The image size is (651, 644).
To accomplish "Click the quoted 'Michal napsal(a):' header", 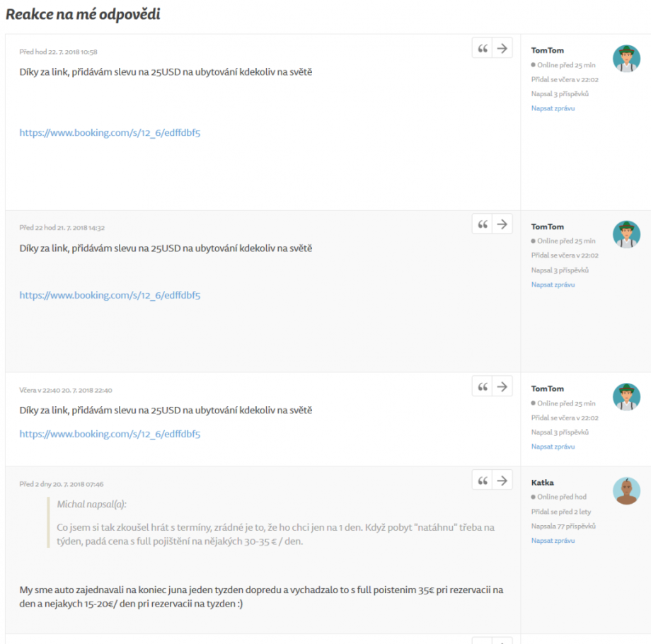I will tap(92, 505).
